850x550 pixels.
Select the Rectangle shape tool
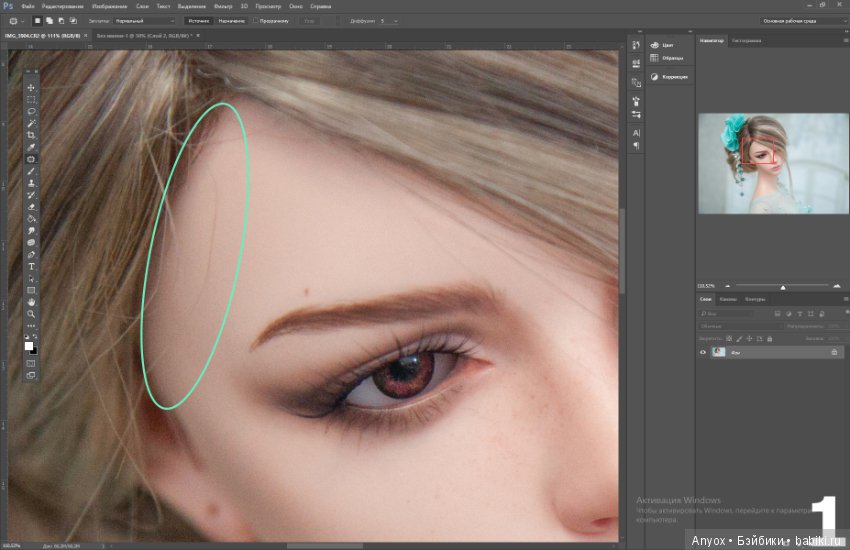[x=31, y=290]
